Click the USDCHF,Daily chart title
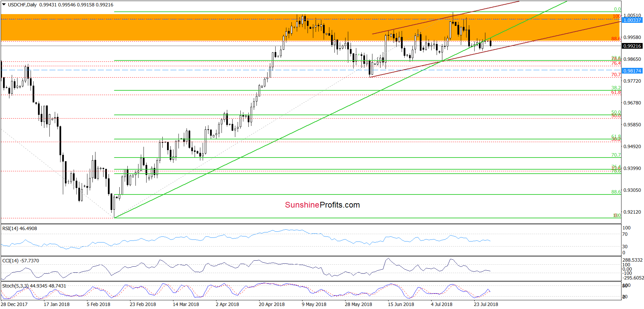This screenshot has height=309, width=644. tap(22, 5)
